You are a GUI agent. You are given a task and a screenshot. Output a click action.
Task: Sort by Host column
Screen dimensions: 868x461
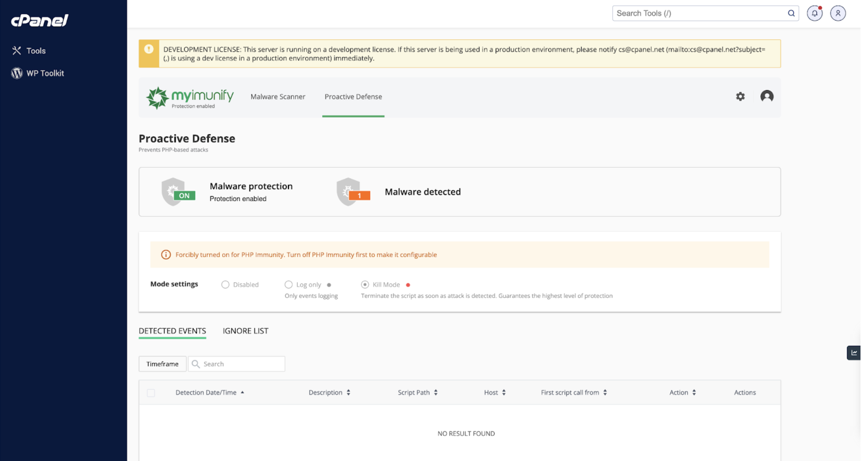[x=495, y=392]
